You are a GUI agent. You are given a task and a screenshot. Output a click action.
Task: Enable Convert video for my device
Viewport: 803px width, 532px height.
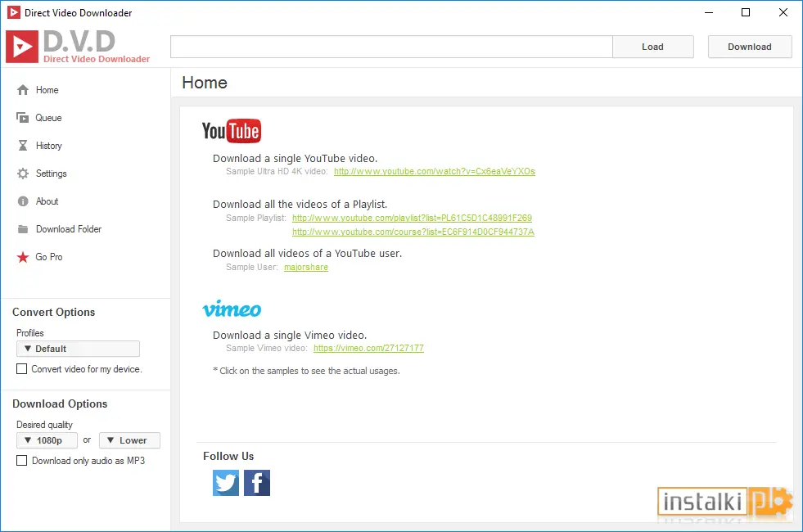(x=21, y=368)
